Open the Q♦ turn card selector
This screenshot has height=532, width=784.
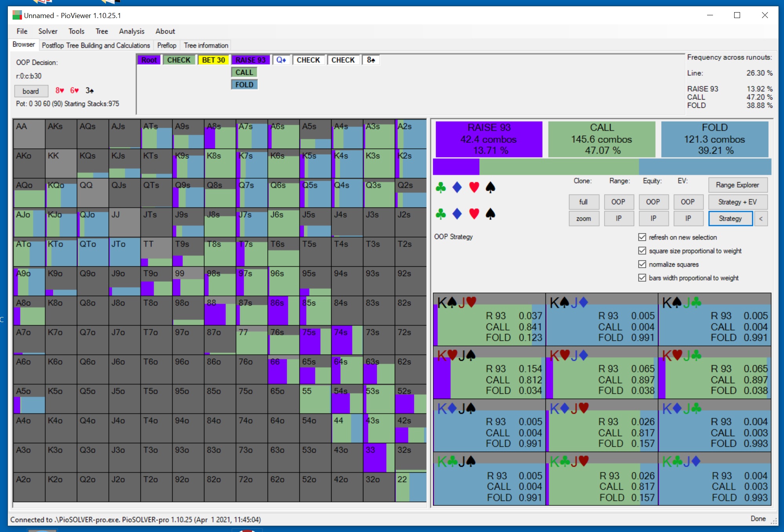tap(281, 60)
